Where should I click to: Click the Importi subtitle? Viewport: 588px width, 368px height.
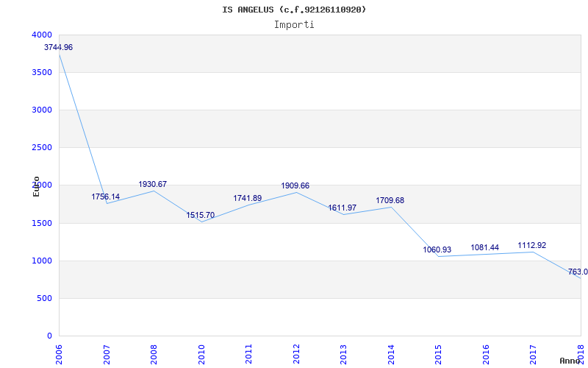(x=294, y=24)
